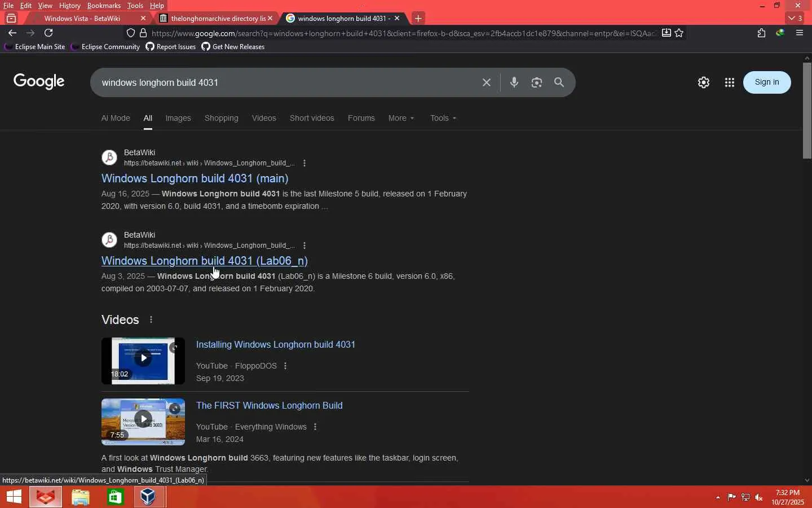This screenshot has width=812, height=508.
Task: Click the Google search input field
Action: (x=288, y=82)
